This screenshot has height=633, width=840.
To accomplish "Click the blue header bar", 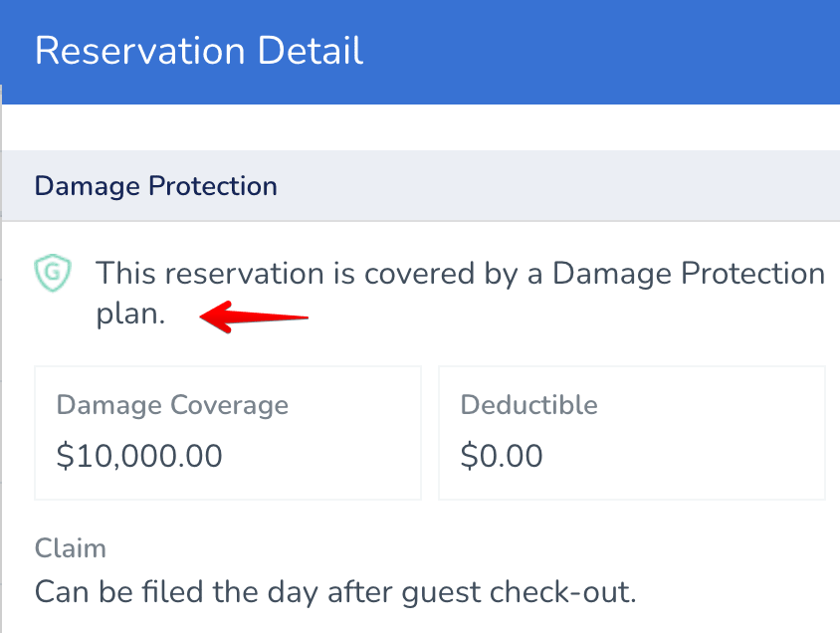I will point(420,52).
